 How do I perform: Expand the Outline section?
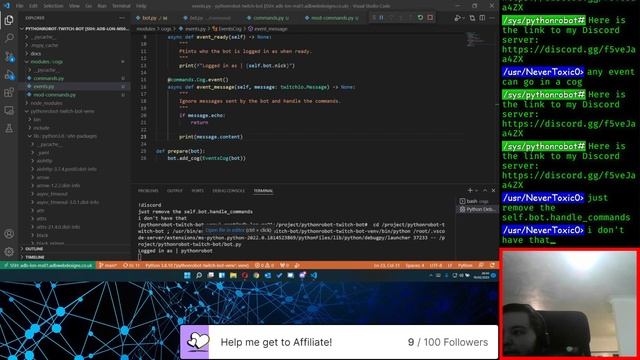(x=73, y=249)
